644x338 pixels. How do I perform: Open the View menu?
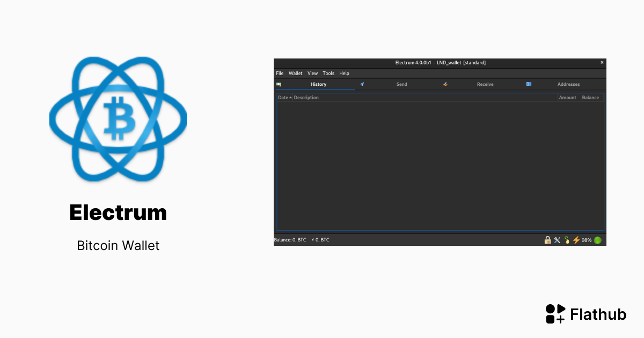pos(313,73)
